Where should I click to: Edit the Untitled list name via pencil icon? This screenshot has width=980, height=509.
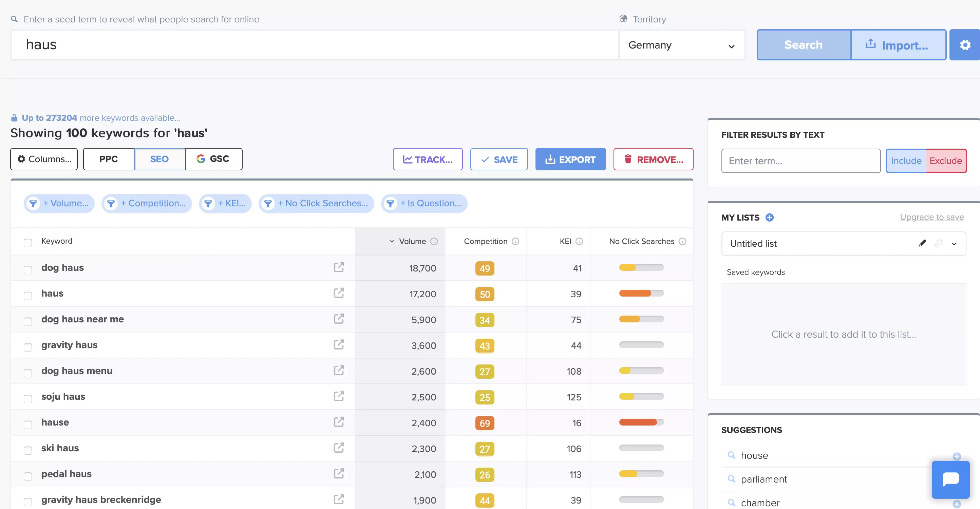[923, 243]
